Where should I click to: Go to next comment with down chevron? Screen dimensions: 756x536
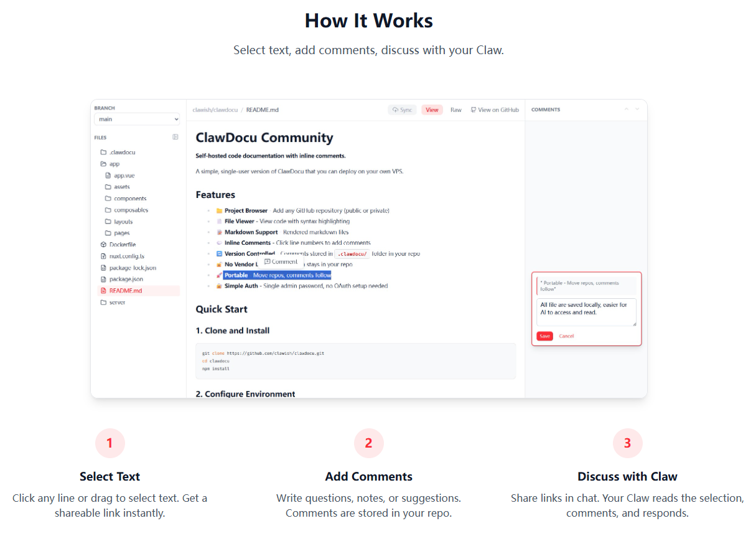(x=637, y=110)
